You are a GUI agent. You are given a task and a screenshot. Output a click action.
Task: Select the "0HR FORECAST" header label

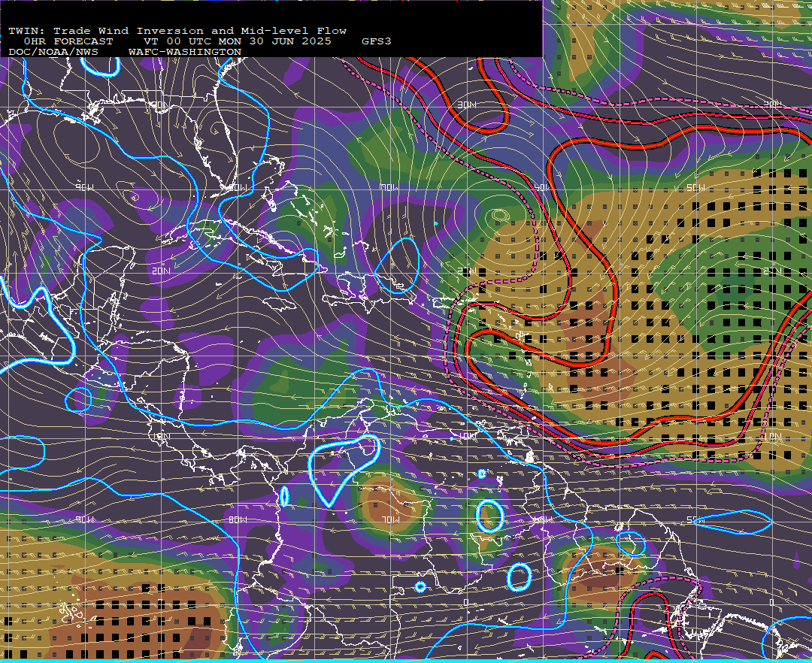[68, 41]
